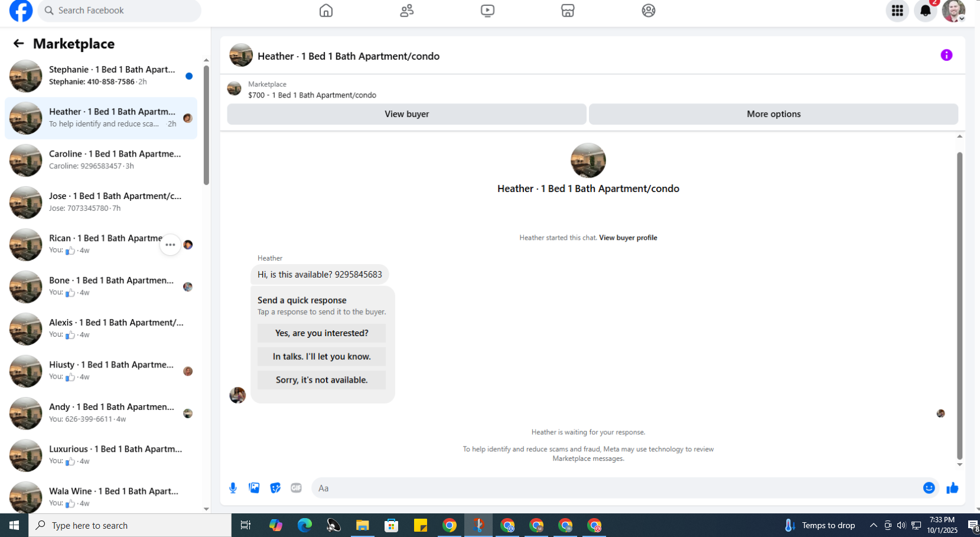Open Jose's conversation
Viewport: 980px width, 537px height.
click(101, 202)
